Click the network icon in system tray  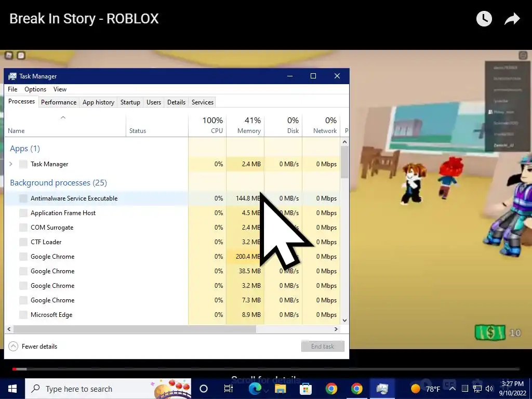pyautogui.click(x=477, y=389)
